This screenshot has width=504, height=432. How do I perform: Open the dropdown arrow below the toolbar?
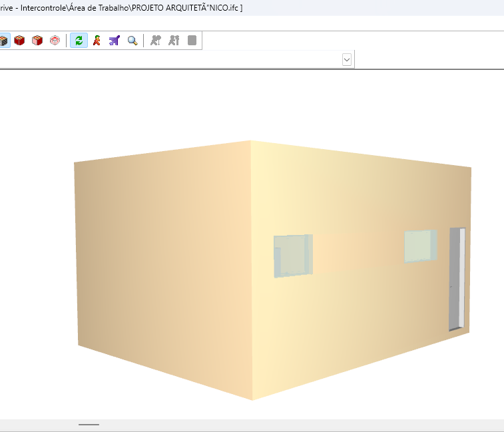coord(347,59)
